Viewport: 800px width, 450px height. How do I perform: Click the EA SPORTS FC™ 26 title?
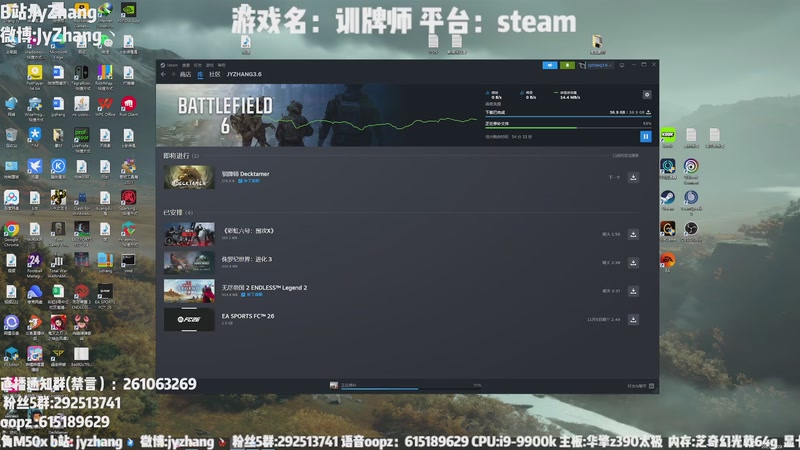[248, 316]
